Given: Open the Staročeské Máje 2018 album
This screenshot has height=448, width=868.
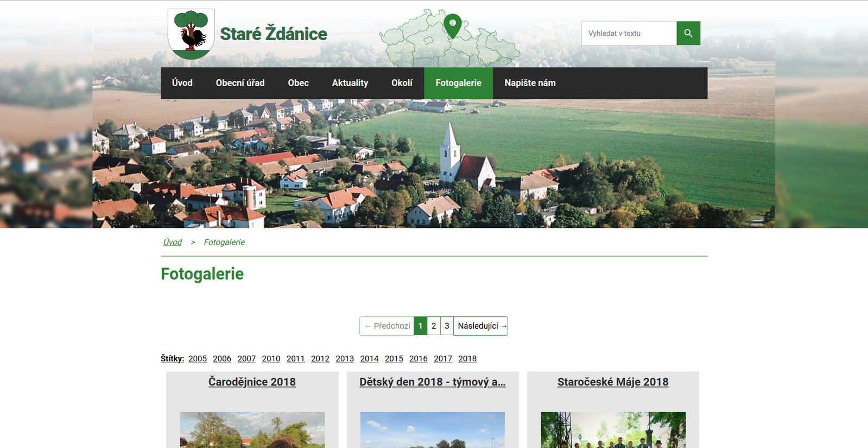Looking at the screenshot, I should (613, 382).
